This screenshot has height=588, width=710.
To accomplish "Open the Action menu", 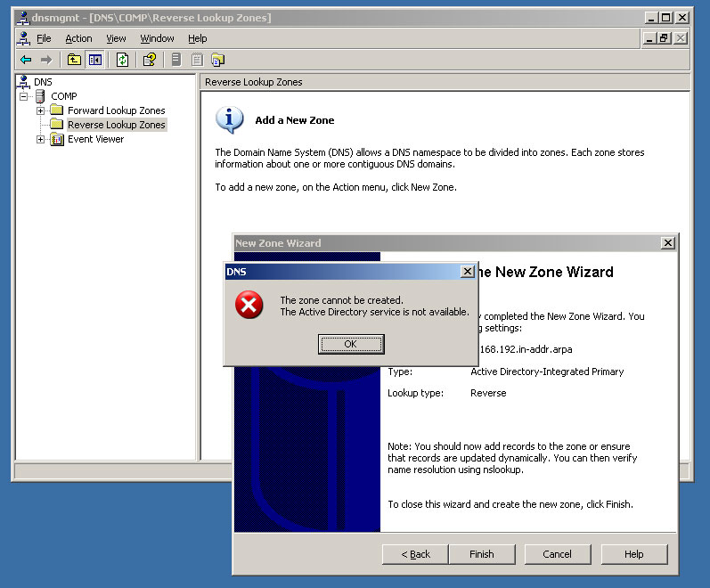I will [x=78, y=38].
